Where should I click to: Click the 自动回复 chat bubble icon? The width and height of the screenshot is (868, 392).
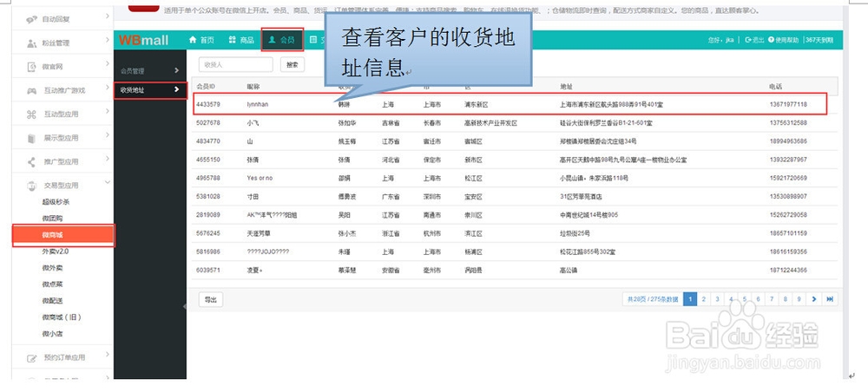(32, 19)
